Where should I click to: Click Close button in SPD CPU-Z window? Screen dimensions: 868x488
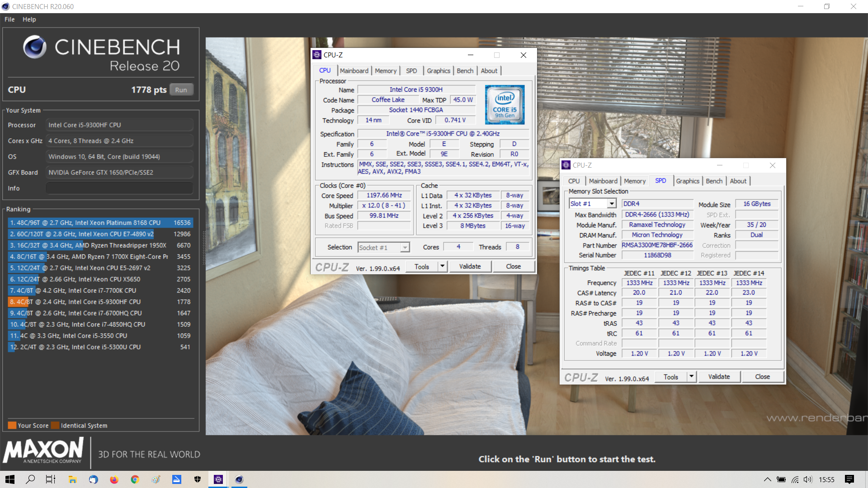pos(762,376)
